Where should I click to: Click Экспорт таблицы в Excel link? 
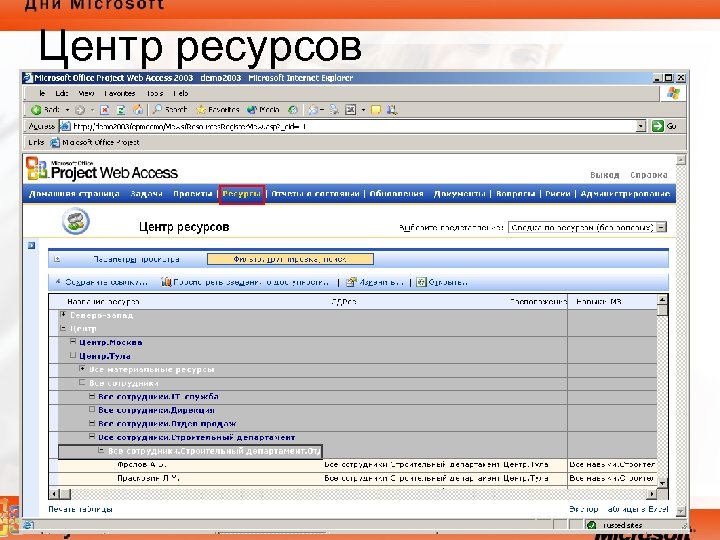click(619, 509)
